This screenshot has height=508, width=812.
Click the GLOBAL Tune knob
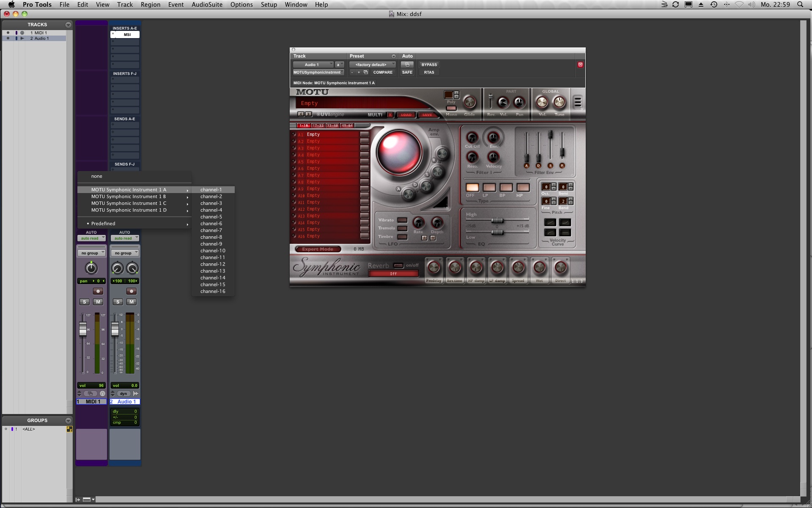tap(559, 102)
